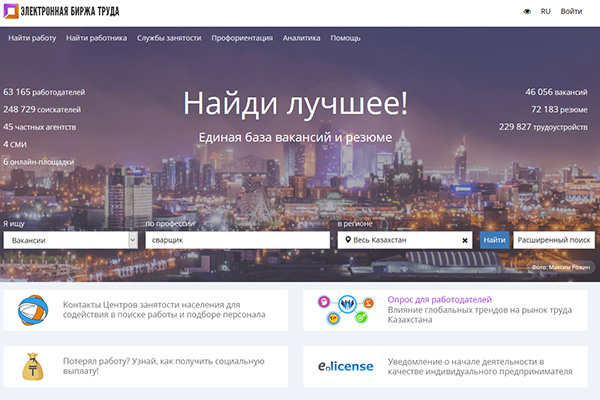600x400 pixels.
Task: Open the Службы занятости menu
Action: [x=169, y=38]
